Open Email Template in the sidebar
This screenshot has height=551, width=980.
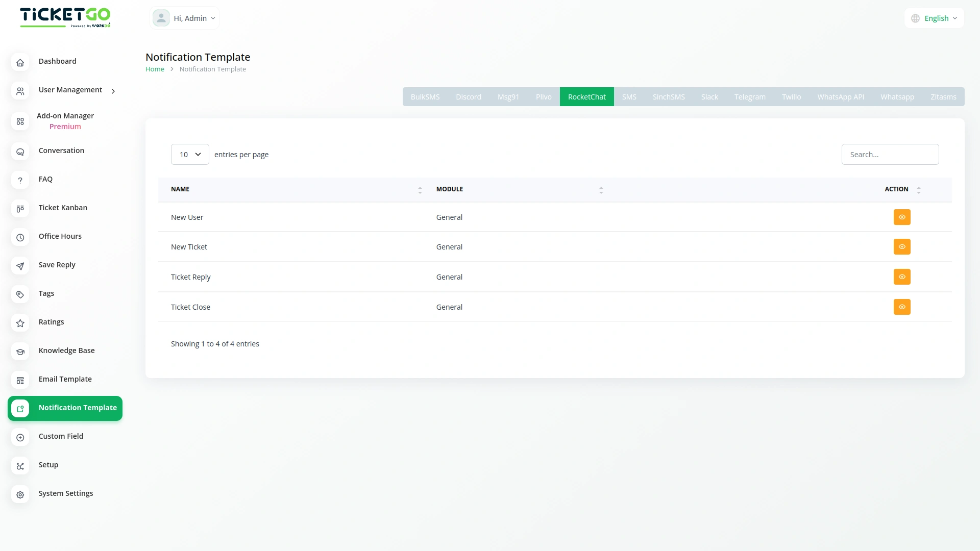tap(65, 379)
